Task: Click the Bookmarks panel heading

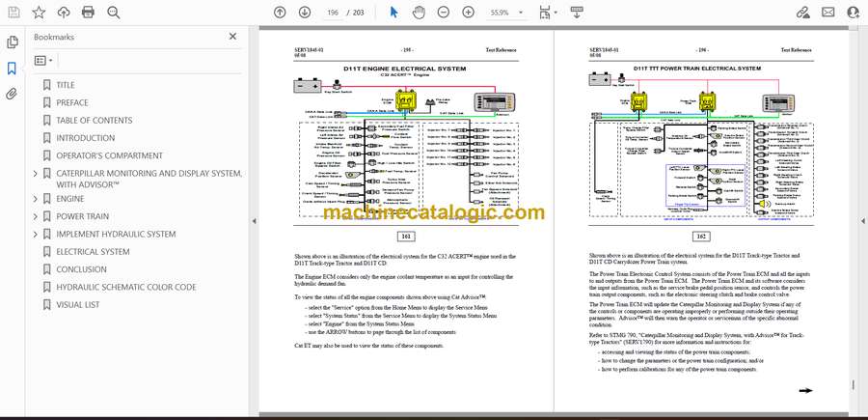Action: tap(54, 37)
